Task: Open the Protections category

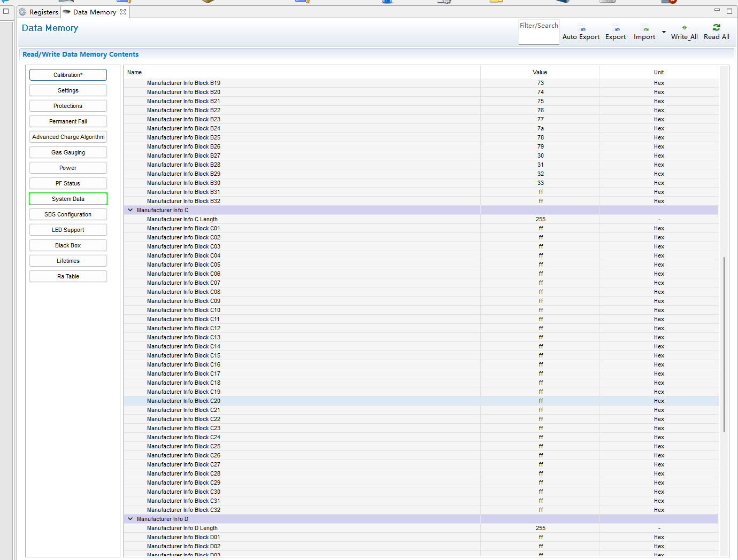Action: [x=68, y=106]
